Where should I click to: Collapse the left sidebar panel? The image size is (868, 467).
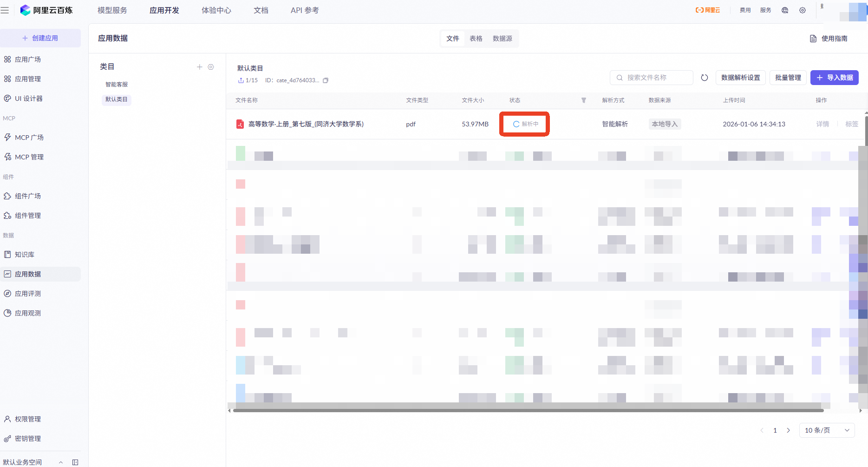tap(75, 462)
